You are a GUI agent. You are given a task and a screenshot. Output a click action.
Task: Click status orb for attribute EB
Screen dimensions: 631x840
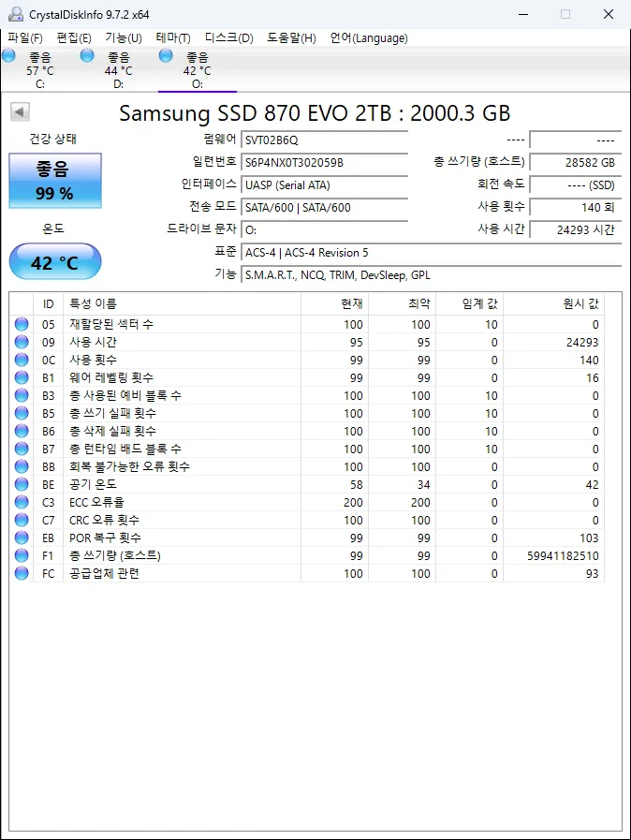(22, 538)
